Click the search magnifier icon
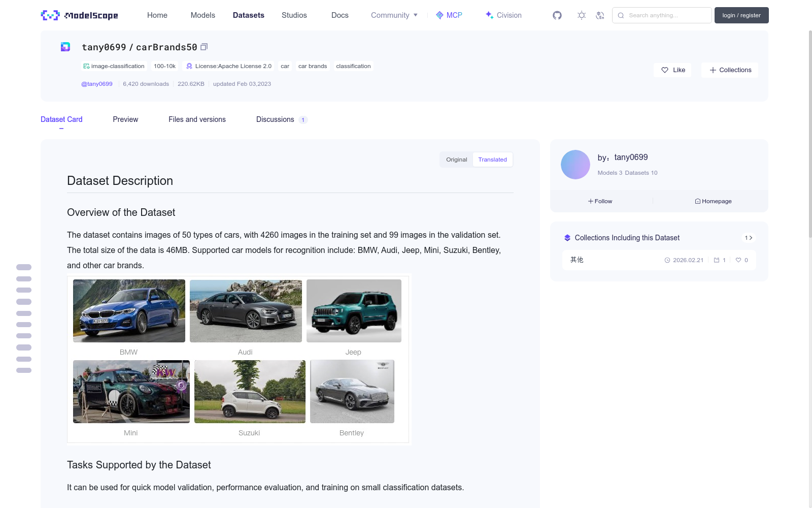 (621, 15)
